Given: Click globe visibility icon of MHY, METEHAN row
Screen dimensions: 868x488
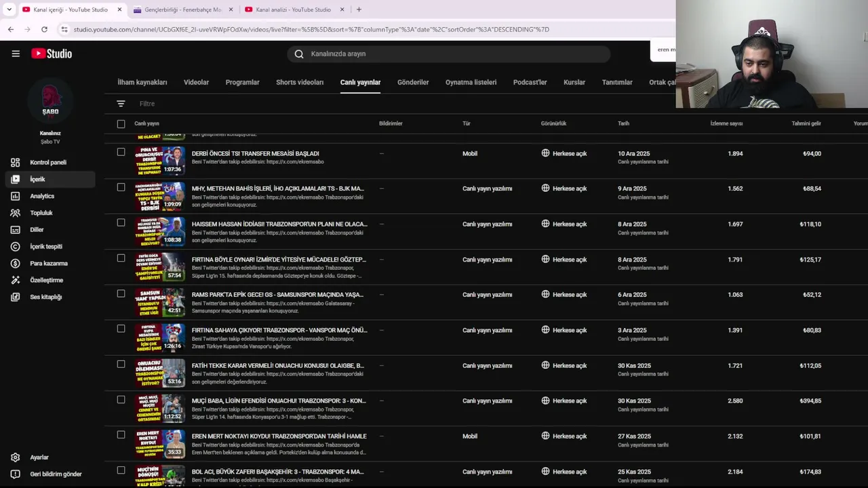Looking at the screenshot, I should click(545, 188).
